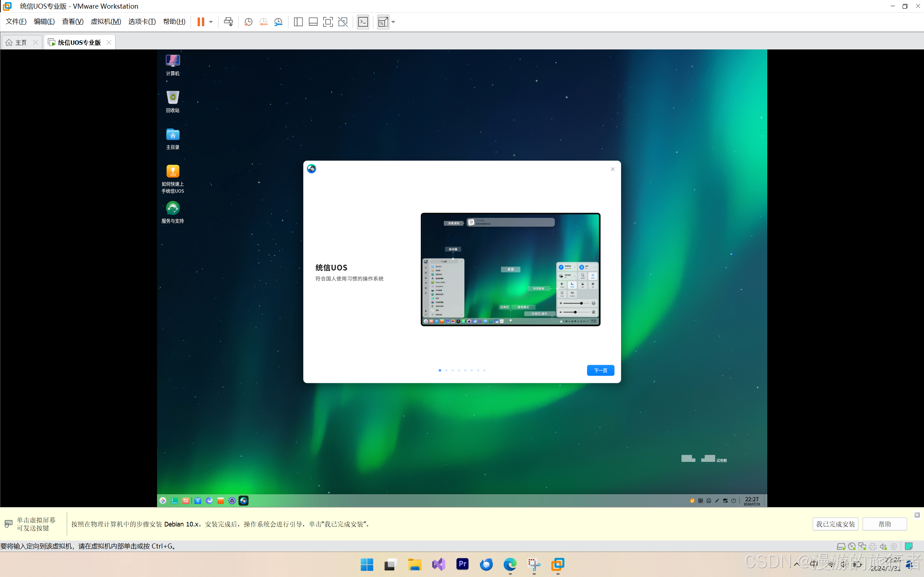This screenshot has width=924, height=577.
Task: Open the 选项卡(T) menu
Action: click(x=142, y=22)
